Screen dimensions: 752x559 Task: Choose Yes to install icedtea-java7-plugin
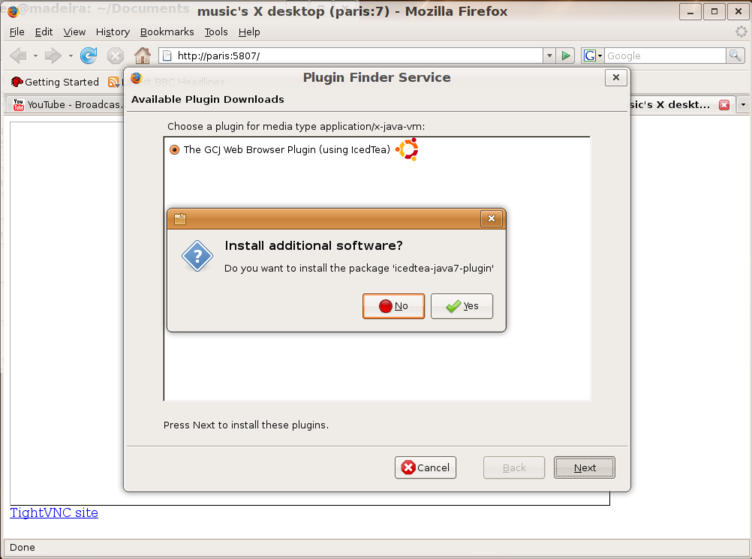click(462, 306)
